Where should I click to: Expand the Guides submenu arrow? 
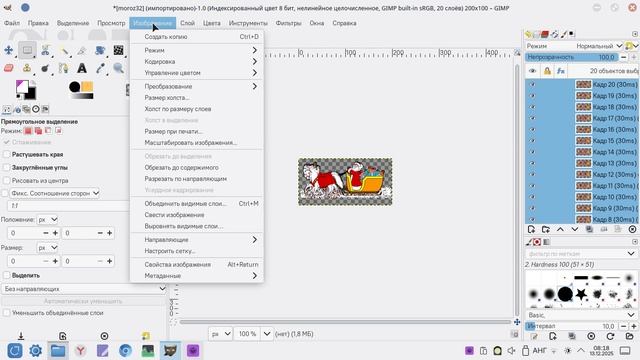coord(254,240)
